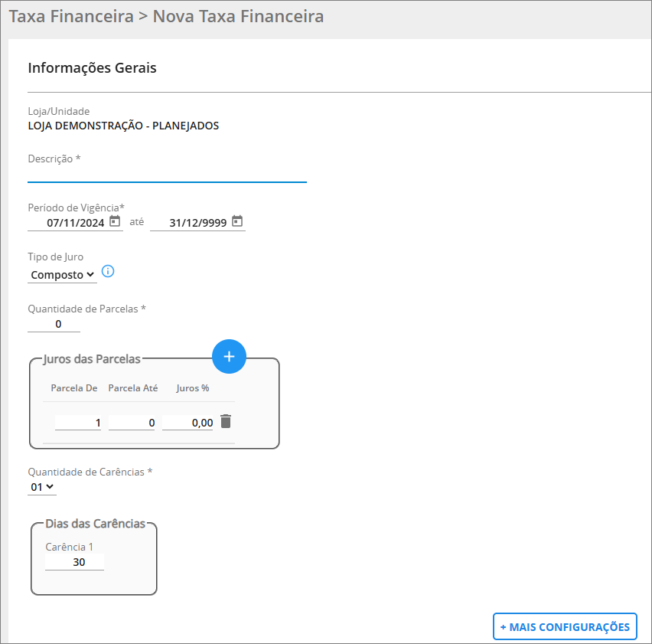Delete the installment interest row

pos(226,421)
